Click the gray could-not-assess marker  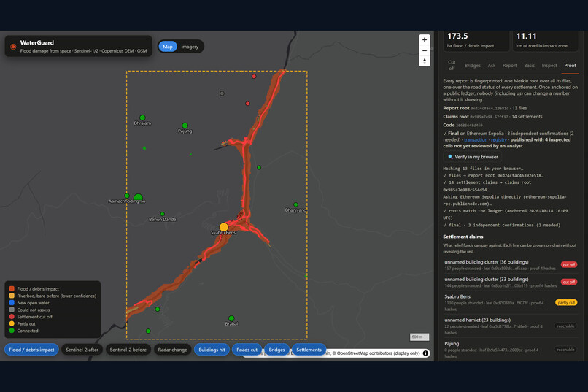222,93
